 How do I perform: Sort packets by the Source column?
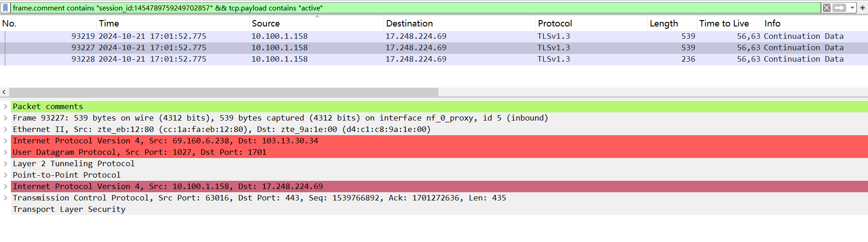(x=266, y=23)
